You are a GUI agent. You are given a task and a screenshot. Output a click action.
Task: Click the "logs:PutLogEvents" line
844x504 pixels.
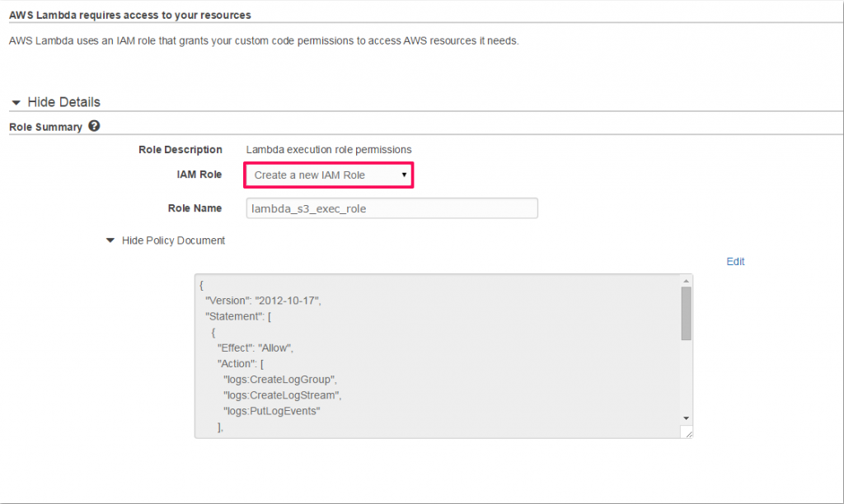pyautogui.click(x=272, y=411)
